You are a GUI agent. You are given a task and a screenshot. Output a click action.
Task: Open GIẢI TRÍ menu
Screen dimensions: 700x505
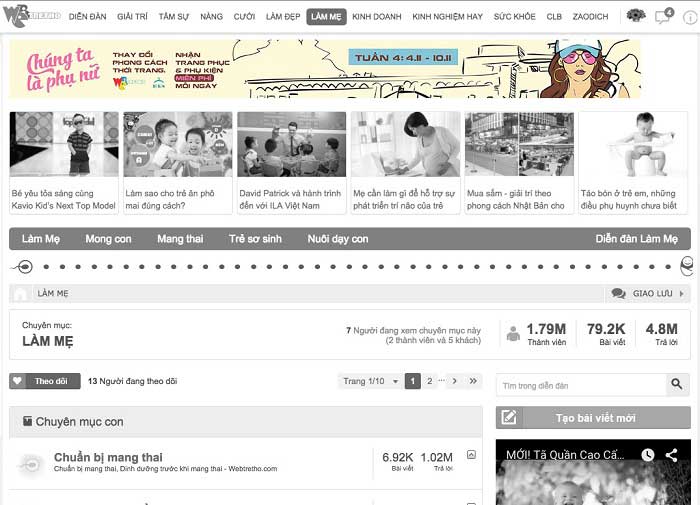pos(132,17)
